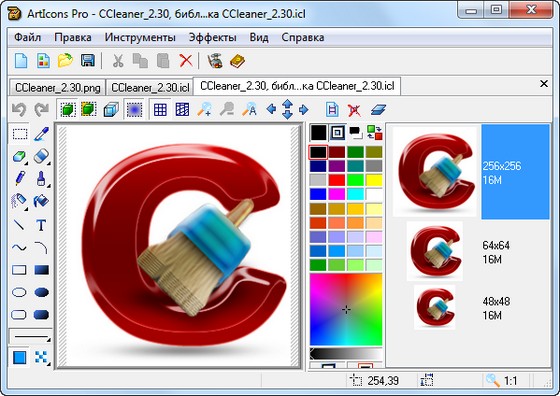Open the line style dropdown
This screenshot has height=396, width=560.
30,337
